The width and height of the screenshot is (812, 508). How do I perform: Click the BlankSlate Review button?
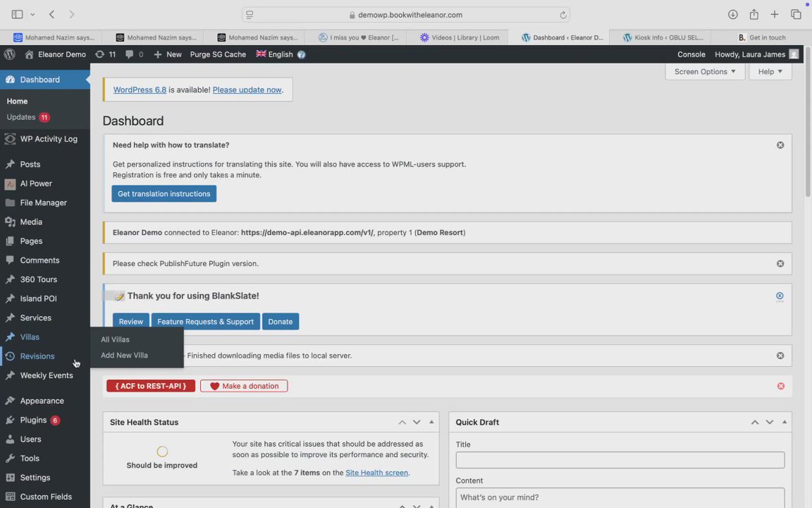(x=131, y=322)
